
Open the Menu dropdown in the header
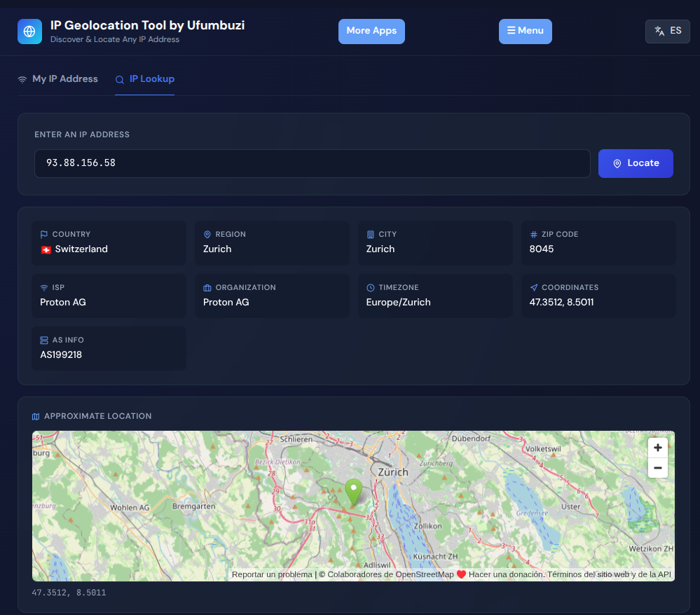coord(525,31)
